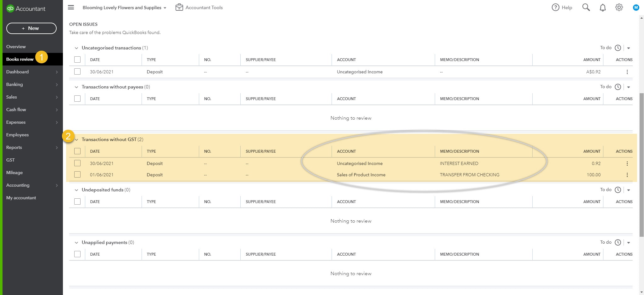Image resolution: width=644 pixels, height=295 pixels.
Task: Open the My accountant sidebar link
Action: coord(21,198)
